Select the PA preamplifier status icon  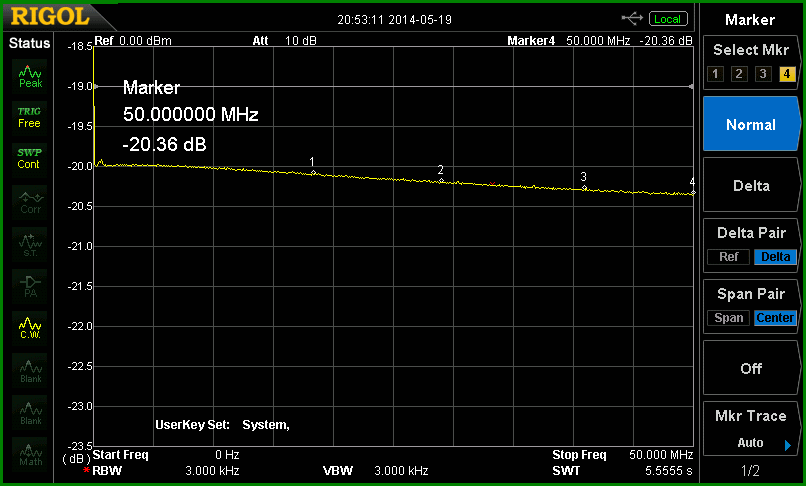pos(30,286)
